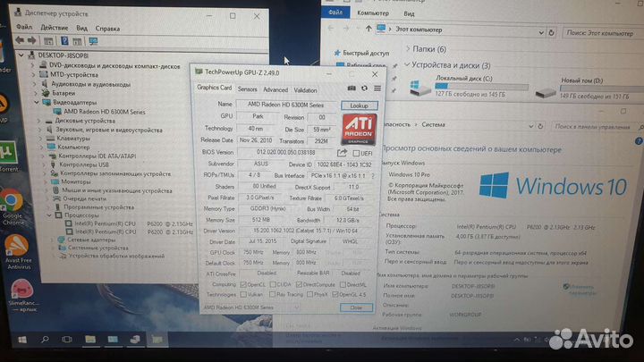Screen dimensions: 644x362
Task: Open the Windows Start menu
Action: pyautogui.click(x=22, y=340)
